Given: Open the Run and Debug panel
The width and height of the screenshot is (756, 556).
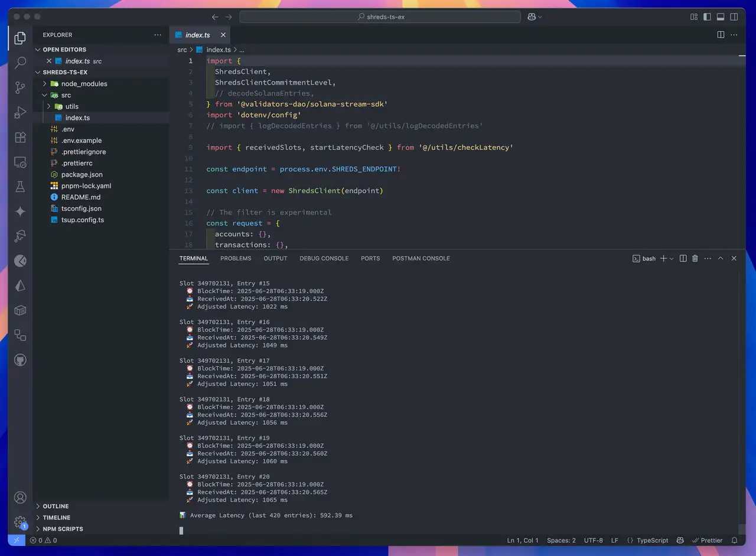Looking at the screenshot, I should point(20,112).
